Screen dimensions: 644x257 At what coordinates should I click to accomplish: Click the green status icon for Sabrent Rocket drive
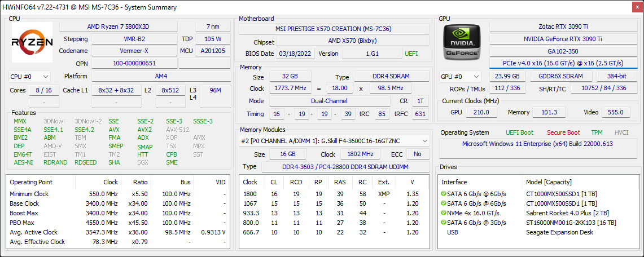[444, 213]
